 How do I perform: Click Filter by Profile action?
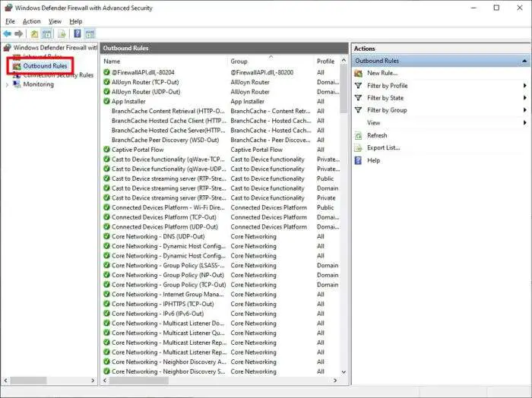click(387, 86)
